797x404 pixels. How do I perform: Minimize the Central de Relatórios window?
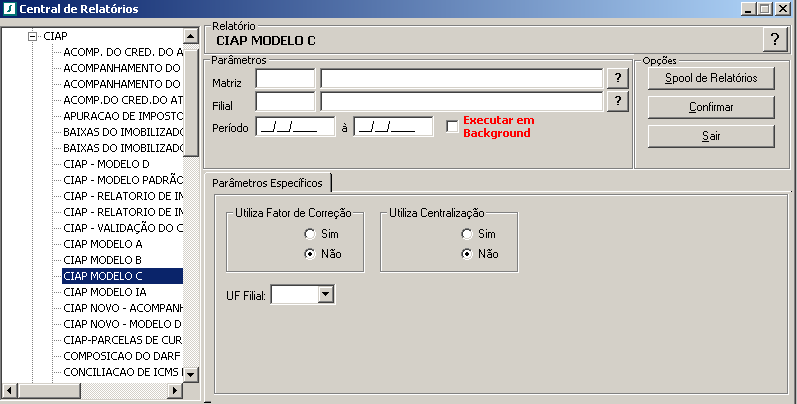(748, 9)
